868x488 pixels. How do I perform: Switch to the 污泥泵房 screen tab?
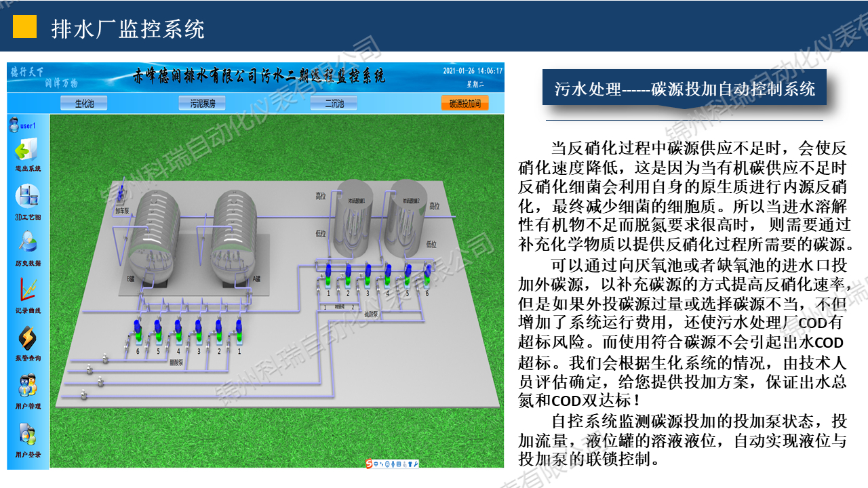click(x=203, y=102)
